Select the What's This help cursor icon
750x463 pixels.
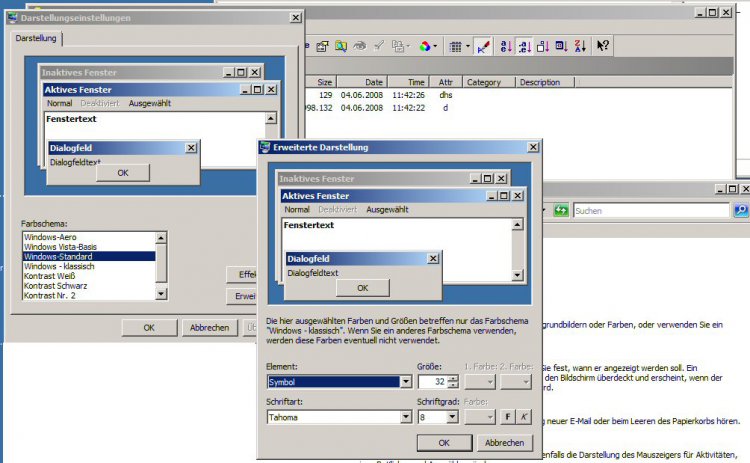click(x=603, y=46)
